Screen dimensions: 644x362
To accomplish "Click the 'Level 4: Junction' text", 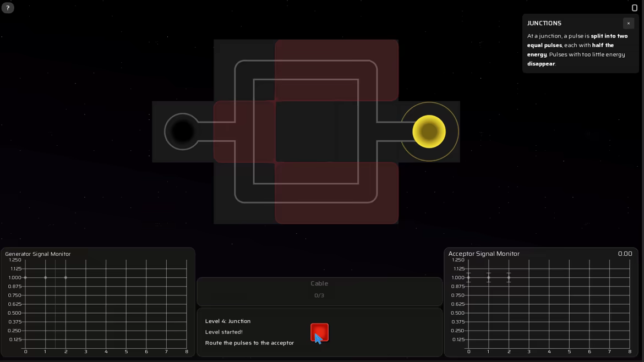I will tap(228, 321).
